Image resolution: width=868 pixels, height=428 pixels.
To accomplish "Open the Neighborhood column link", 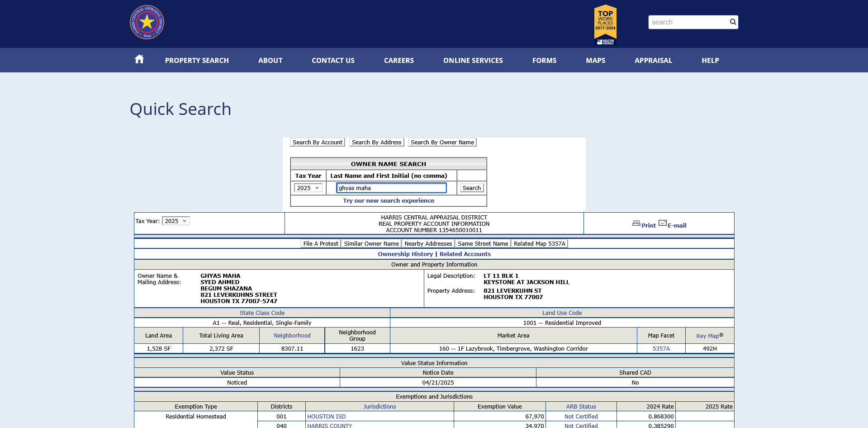I will pyautogui.click(x=292, y=336).
